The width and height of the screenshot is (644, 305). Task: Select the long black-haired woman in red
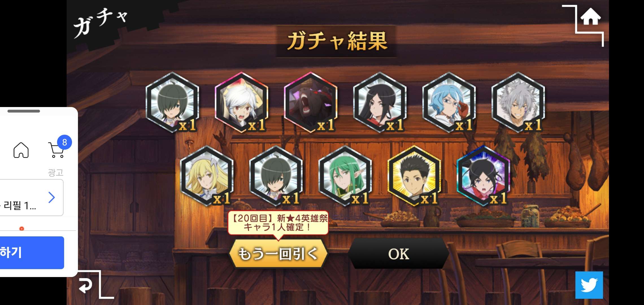pyautogui.click(x=380, y=102)
